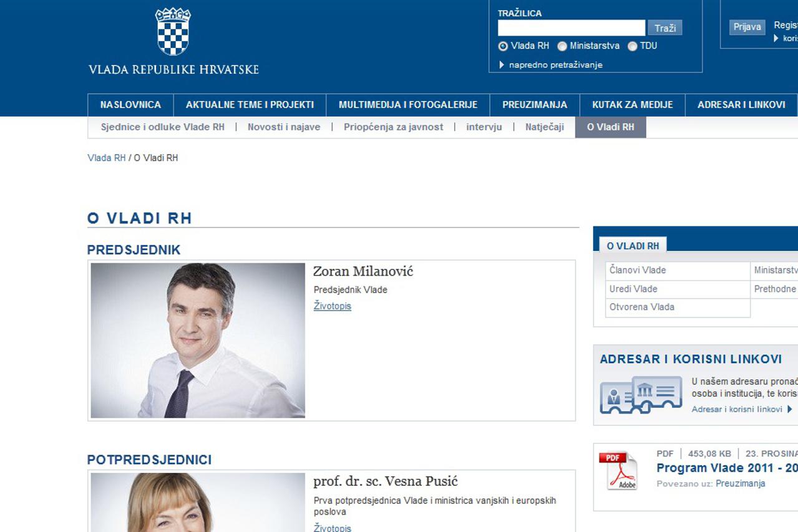Open Zoran Milanović's Životopis link
Image resolution: width=798 pixels, height=532 pixels.
[x=332, y=306]
